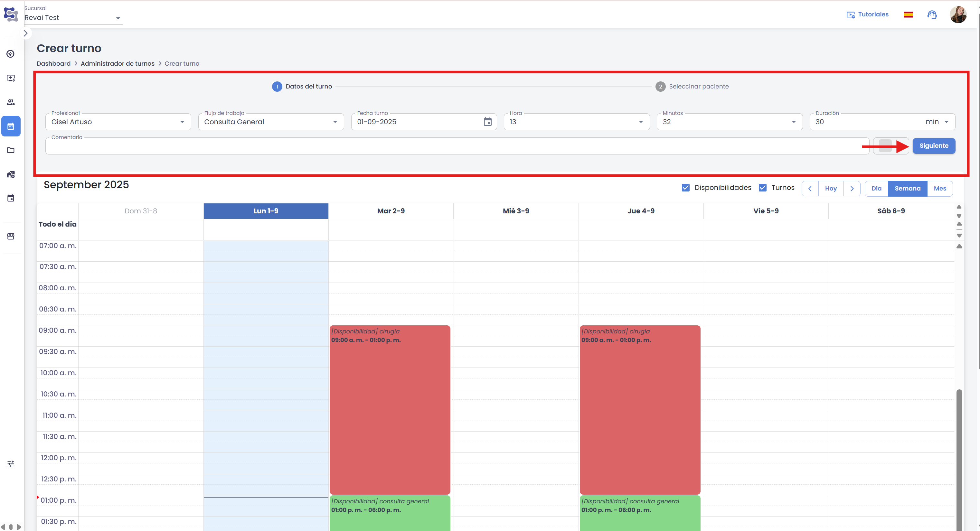Click the support headset icon
The width and height of the screenshot is (980, 531).
(x=932, y=14)
